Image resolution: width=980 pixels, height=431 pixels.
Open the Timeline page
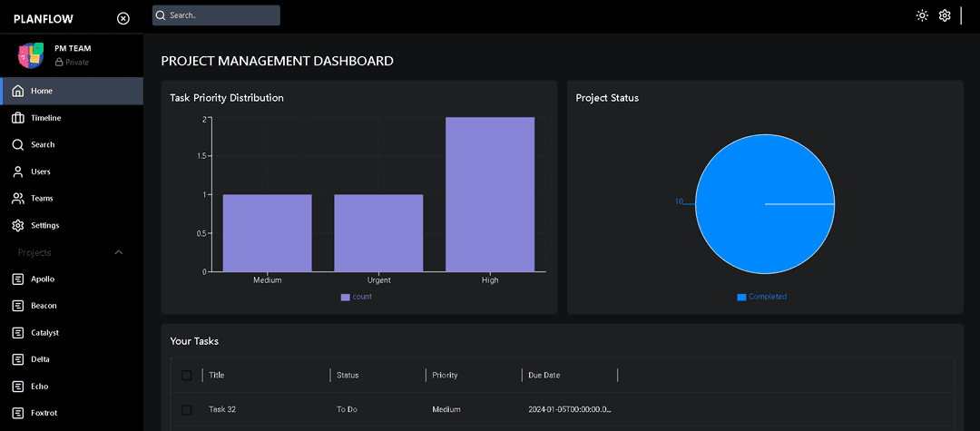click(x=45, y=118)
